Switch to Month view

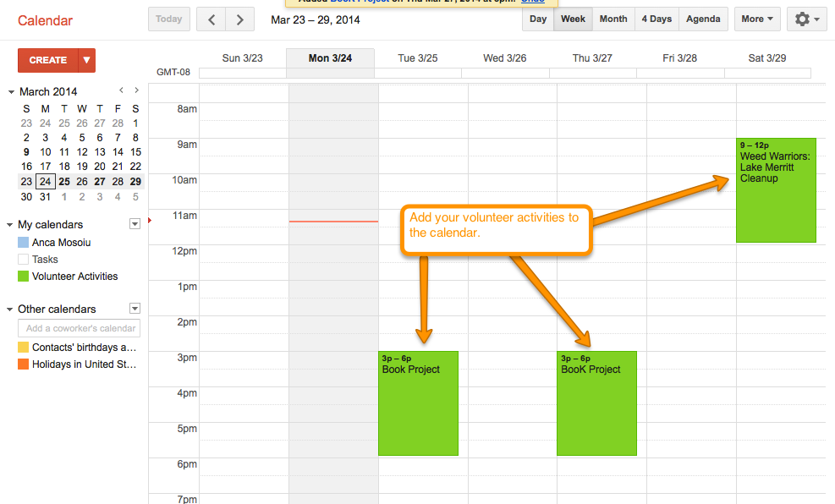(613, 19)
